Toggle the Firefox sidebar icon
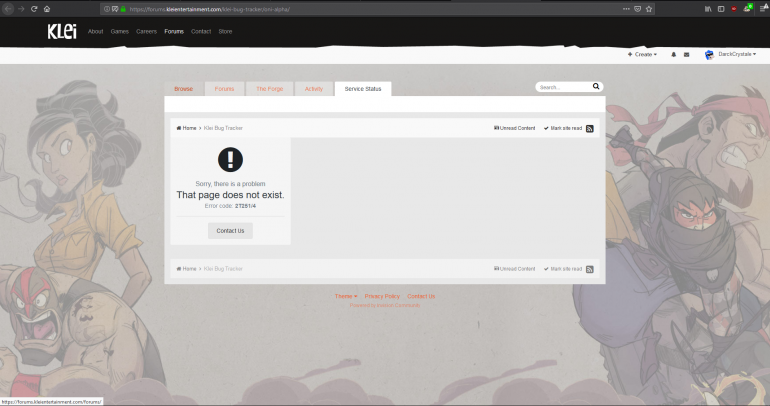 [721, 9]
